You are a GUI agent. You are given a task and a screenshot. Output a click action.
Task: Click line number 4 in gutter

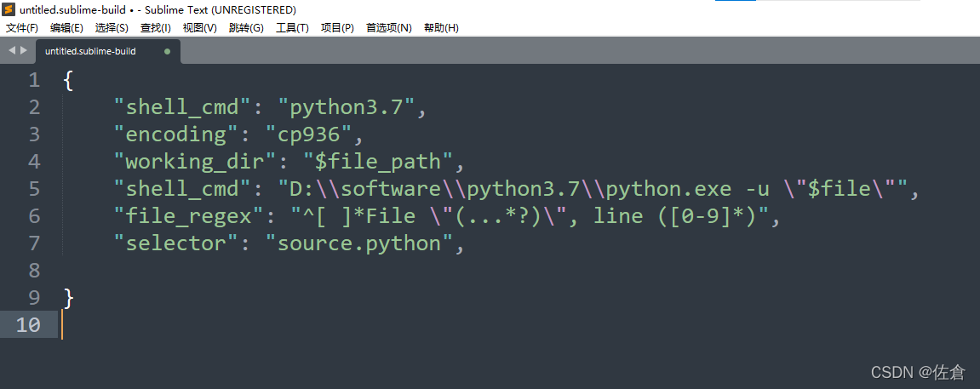tap(34, 162)
